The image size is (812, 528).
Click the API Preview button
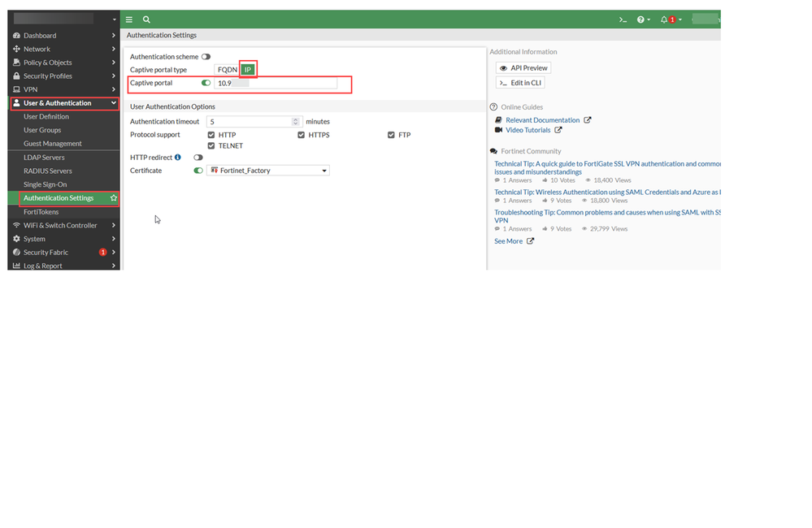point(523,68)
